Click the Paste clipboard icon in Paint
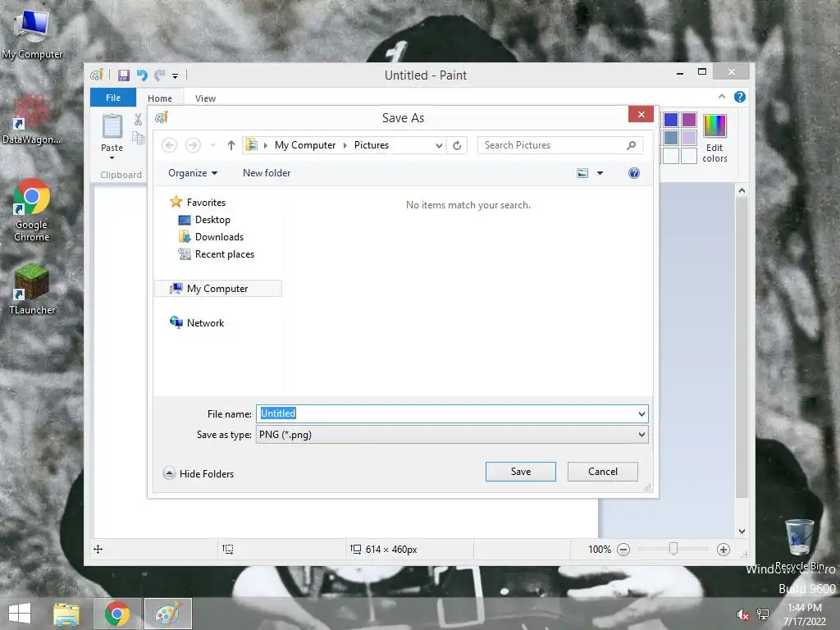The image size is (840, 630). [x=112, y=126]
